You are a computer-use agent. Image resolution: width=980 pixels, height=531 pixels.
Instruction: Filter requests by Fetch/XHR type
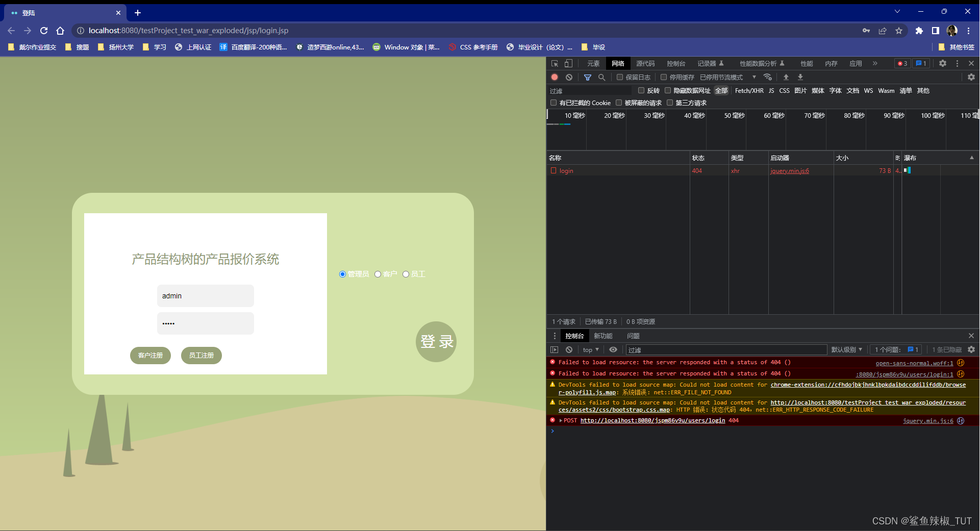click(749, 90)
